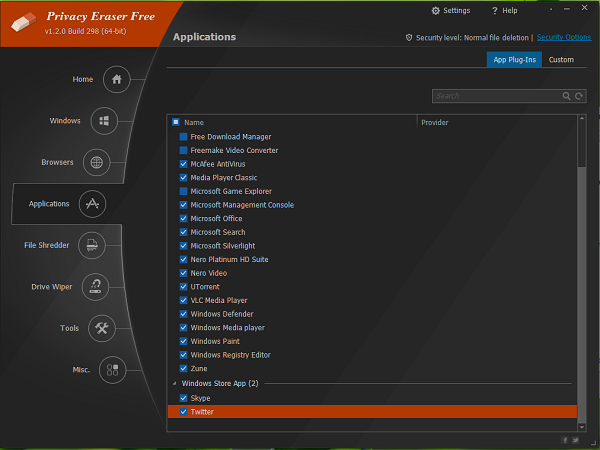Viewport: 600px width, 450px height.
Task: Toggle the select-all checkbox beside Name
Action: [176, 122]
